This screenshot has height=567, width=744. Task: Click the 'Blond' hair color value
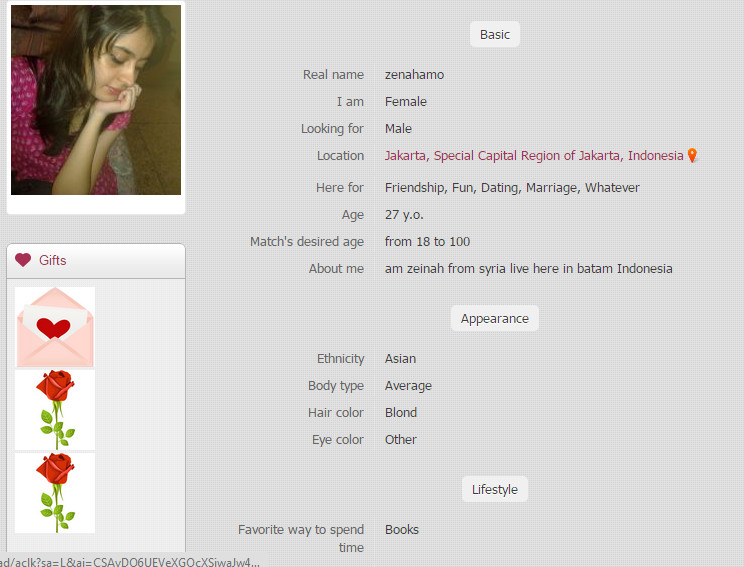(400, 413)
